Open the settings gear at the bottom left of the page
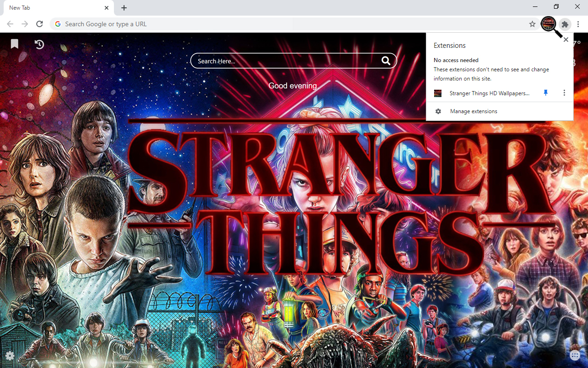The width and height of the screenshot is (588, 368). [10, 356]
